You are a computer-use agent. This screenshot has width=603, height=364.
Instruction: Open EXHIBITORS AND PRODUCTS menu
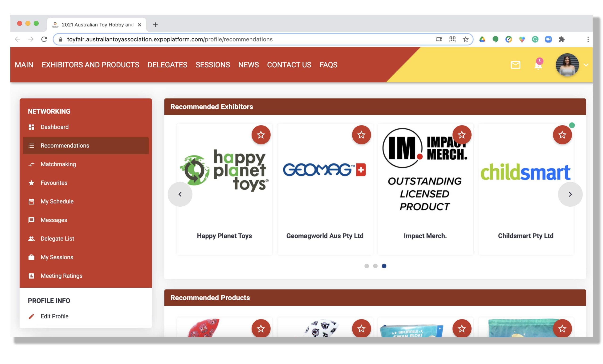[x=90, y=65]
